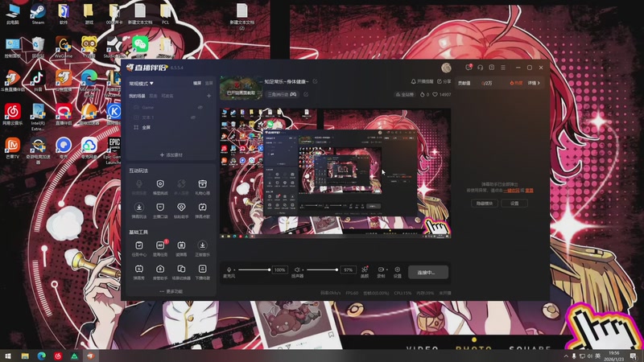Screen dimensions: 644x362
Task: Click the plus icon to add a scene
Action: click(x=208, y=96)
